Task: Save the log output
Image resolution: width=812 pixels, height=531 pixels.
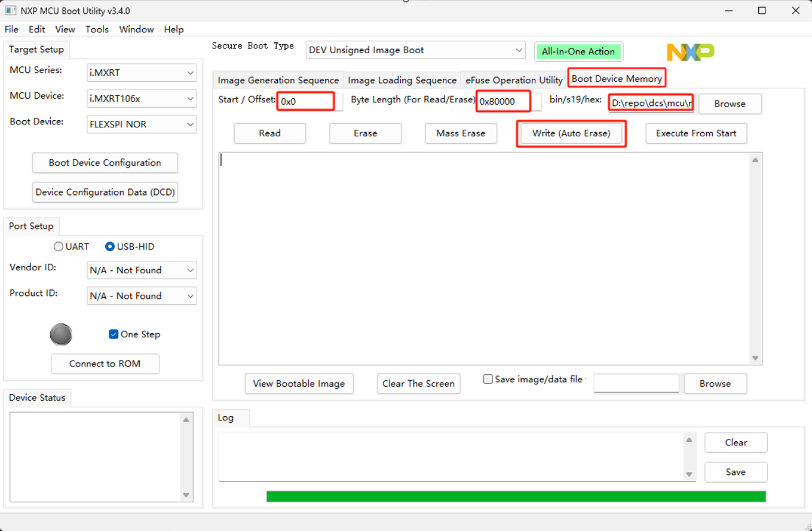Action: [736, 472]
